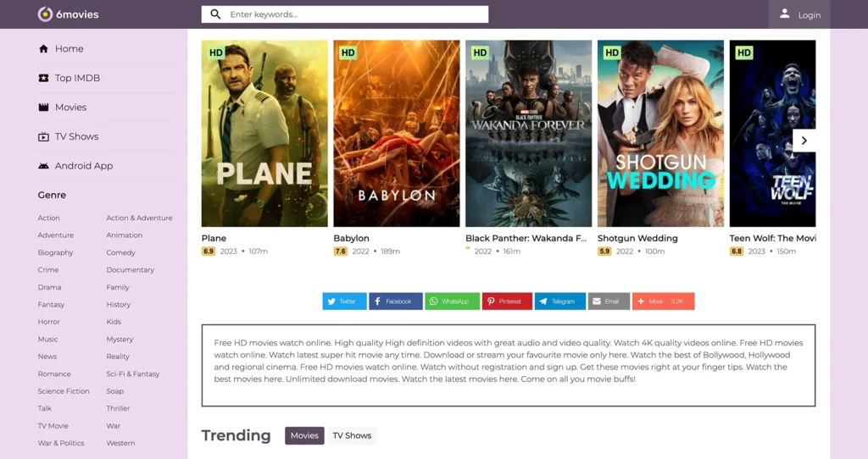The height and width of the screenshot is (459, 868).
Task: Select the History genre
Action: pyautogui.click(x=119, y=305)
